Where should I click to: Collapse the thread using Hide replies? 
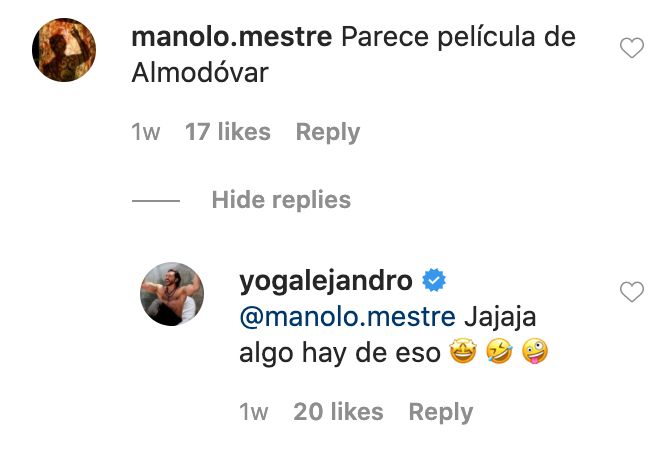coord(281,200)
